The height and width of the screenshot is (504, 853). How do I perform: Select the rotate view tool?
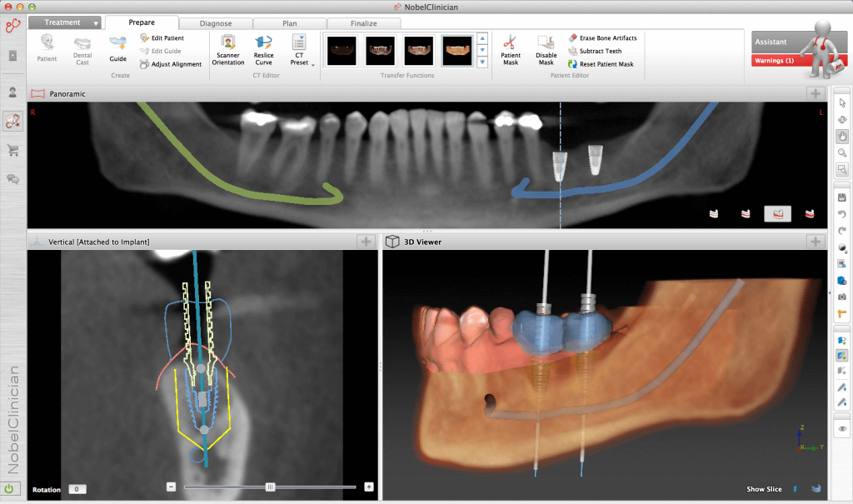[x=842, y=119]
